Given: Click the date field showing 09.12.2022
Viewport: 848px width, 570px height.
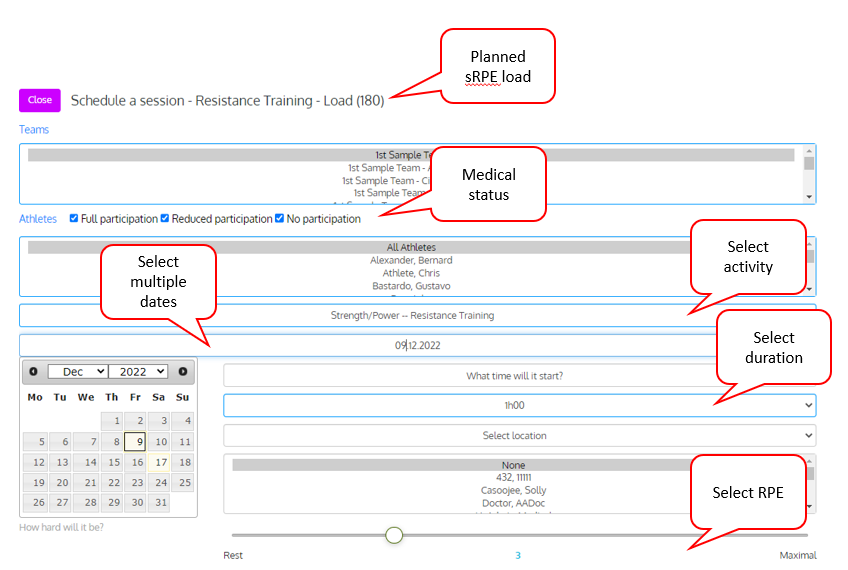Looking at the screenshot, I should click(418, 346).
